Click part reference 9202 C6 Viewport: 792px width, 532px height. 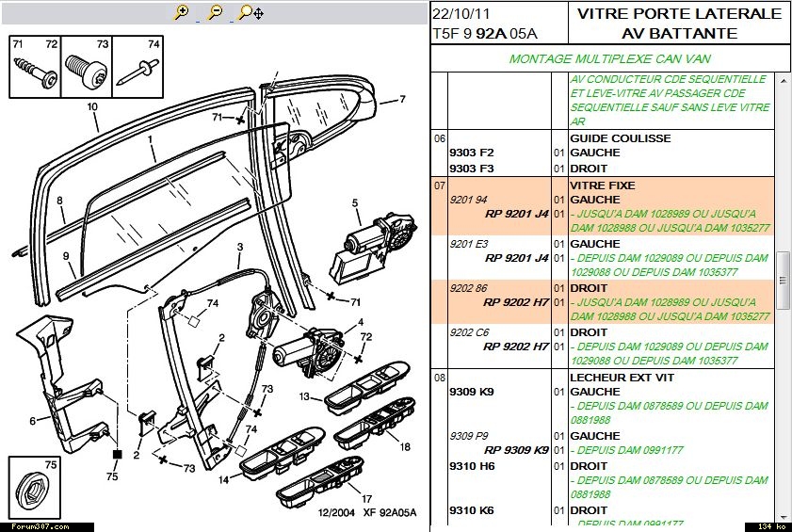pyautogui.click(x=469, y=331)
